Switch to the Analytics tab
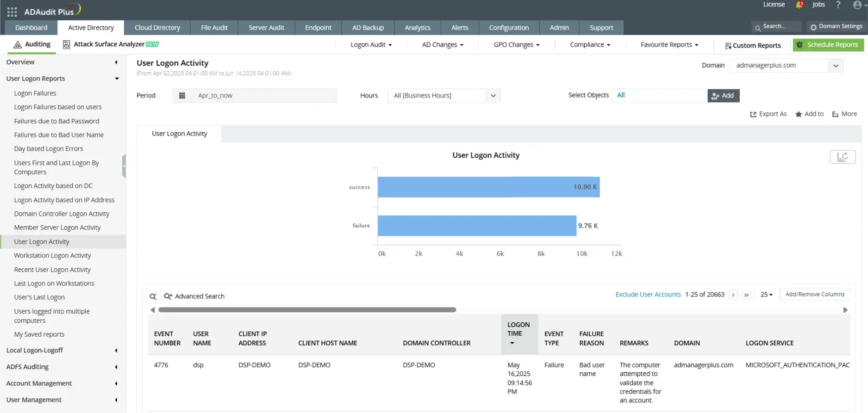This screenshot has height=413, width=868. (418, 28)
